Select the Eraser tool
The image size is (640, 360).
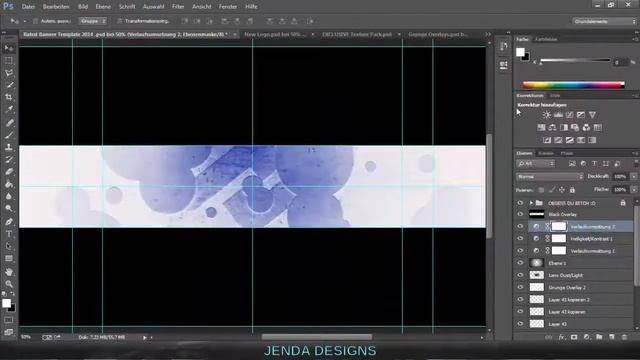[9, 172]
